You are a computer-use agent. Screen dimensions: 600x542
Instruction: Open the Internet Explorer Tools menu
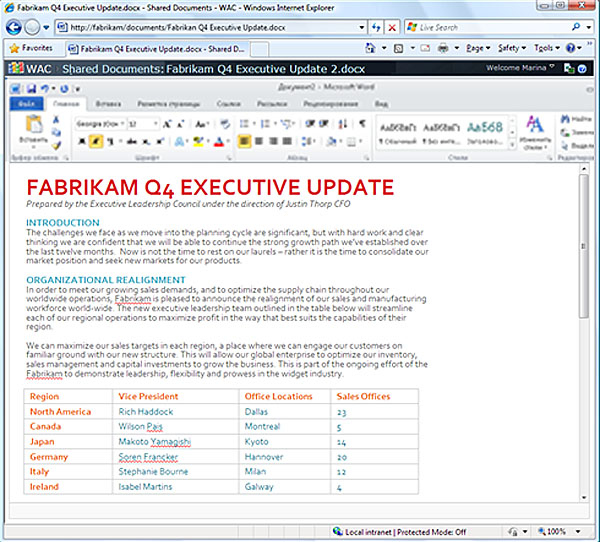[x=547, y=48]
